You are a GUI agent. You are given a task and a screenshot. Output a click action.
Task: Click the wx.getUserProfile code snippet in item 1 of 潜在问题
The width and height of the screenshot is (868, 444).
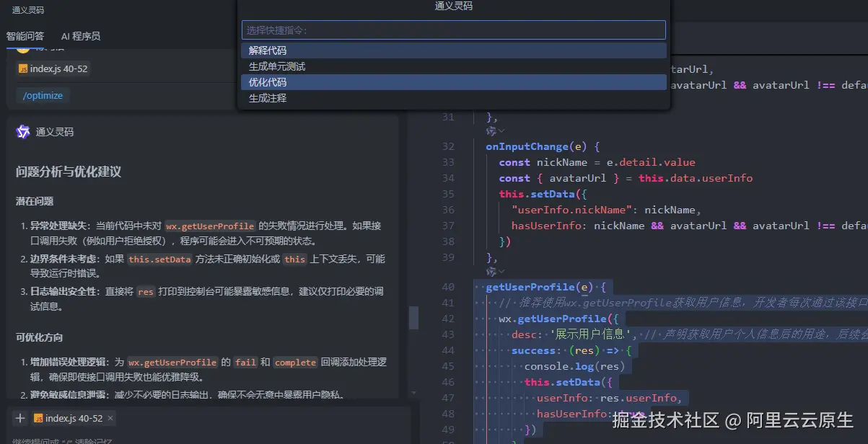pos(210,226)
